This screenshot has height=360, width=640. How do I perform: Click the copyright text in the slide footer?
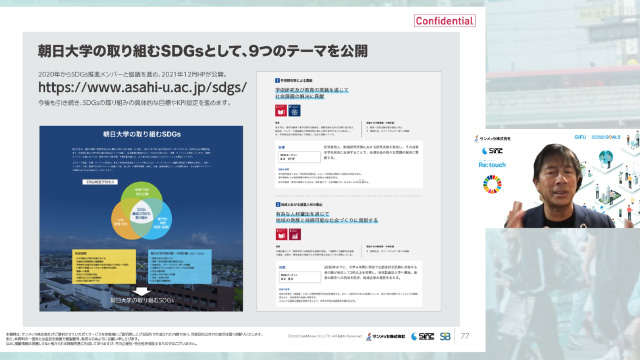(325, 336)
